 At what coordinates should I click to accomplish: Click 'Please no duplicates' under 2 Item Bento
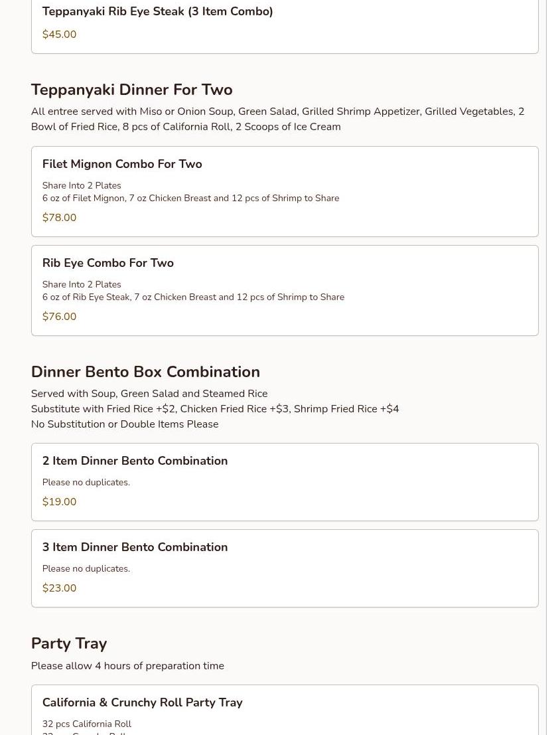tap(86, 482)
